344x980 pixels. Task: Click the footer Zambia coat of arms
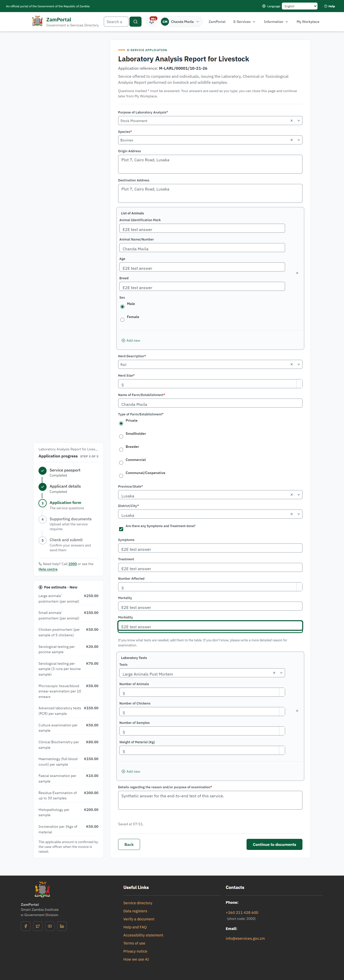pyautogui.click(x=42, y=889)
